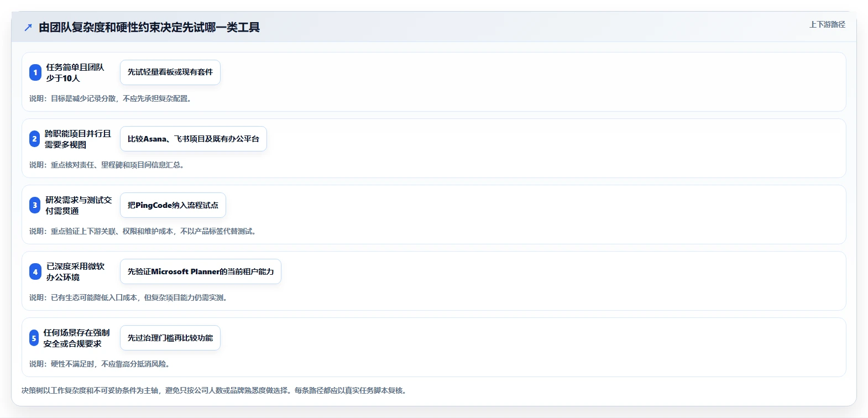
Task: Click the condition text 研发需求与测试交付需贯通
Action: pos(79,205)
